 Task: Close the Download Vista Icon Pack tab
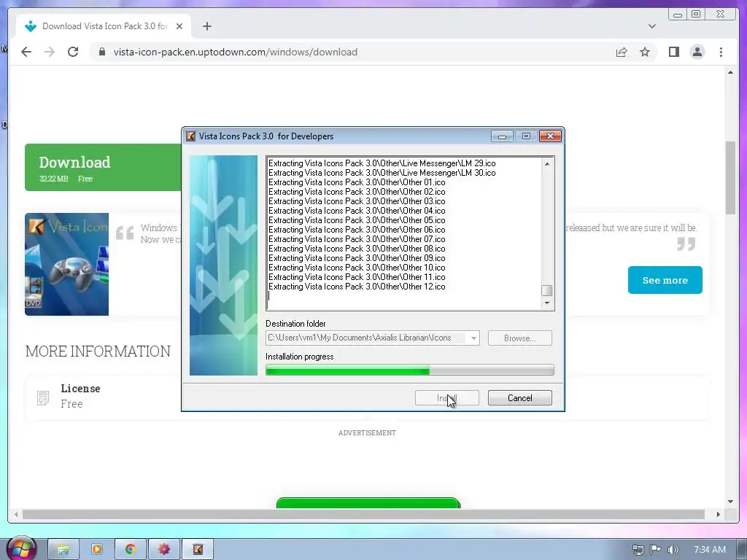179,26
